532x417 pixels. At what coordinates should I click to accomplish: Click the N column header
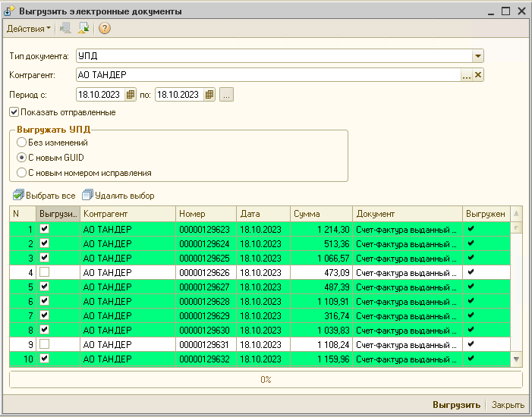23,214
